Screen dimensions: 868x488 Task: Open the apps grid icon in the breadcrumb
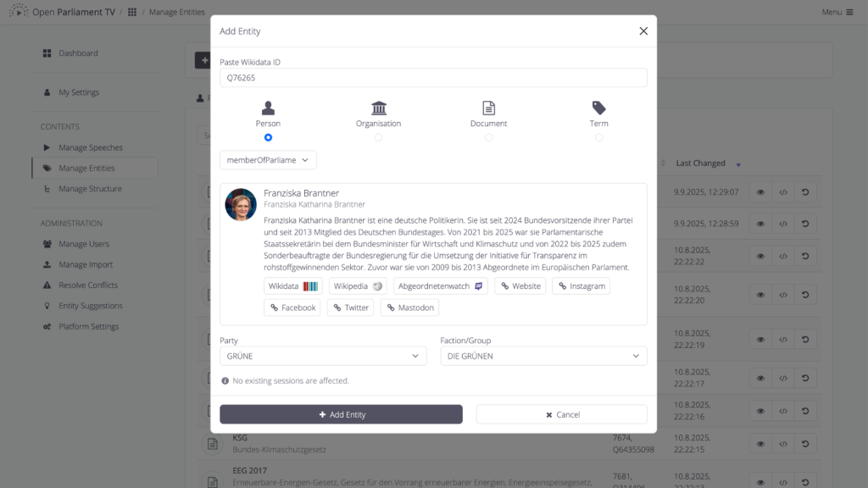tap(132, 12)
